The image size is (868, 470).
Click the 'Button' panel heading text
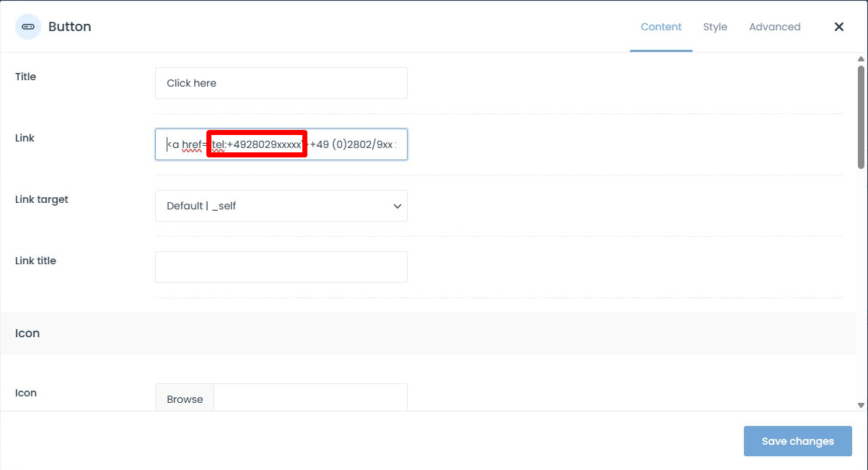69,27
